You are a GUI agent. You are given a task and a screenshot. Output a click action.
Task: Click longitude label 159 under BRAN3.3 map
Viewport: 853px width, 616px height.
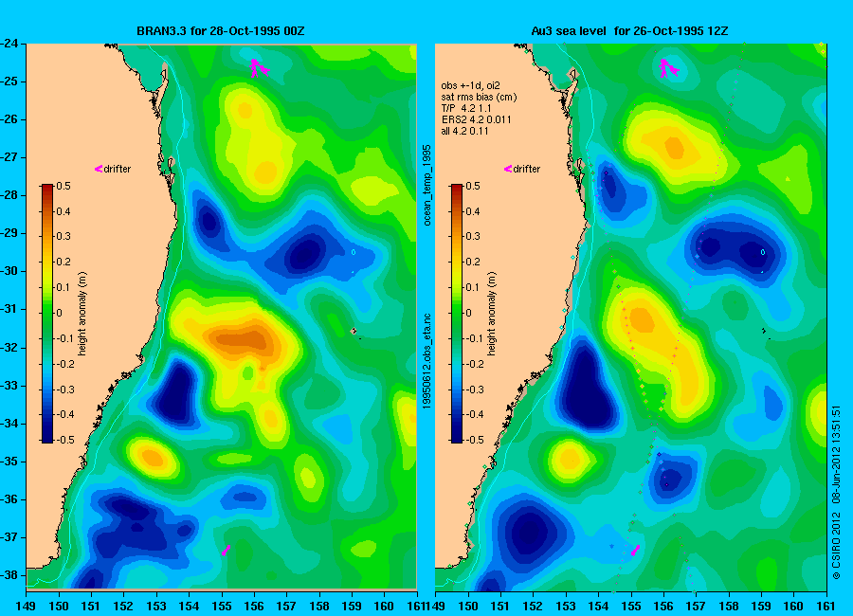coord(352,607)
